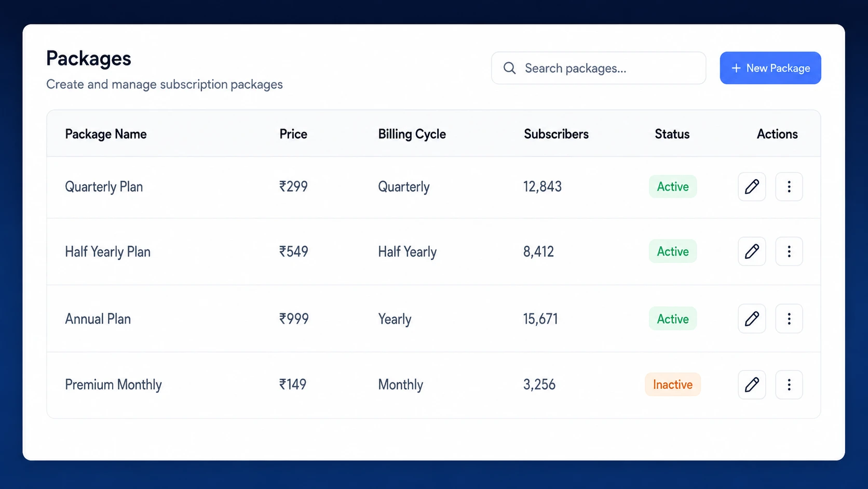Click the Quarterly billing cycle cell
Screen dimensions: 868x489
404,187
